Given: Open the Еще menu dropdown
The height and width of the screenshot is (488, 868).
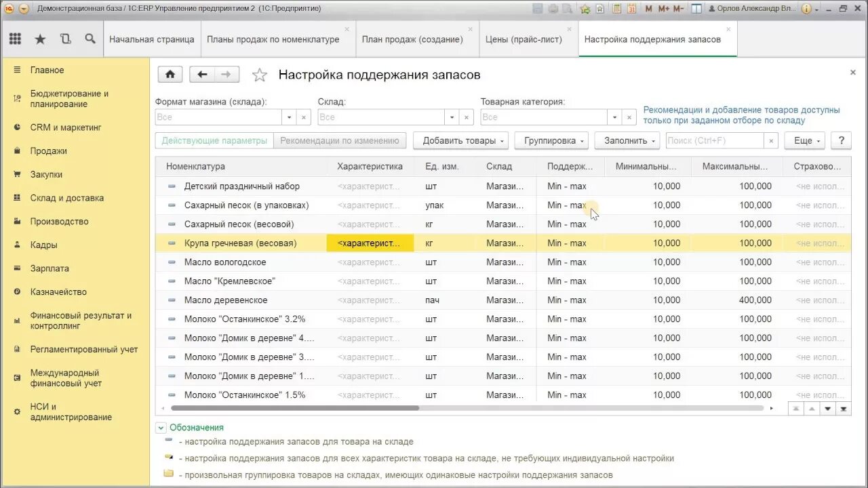Looking at the screenshot, I should pos(805,140).
